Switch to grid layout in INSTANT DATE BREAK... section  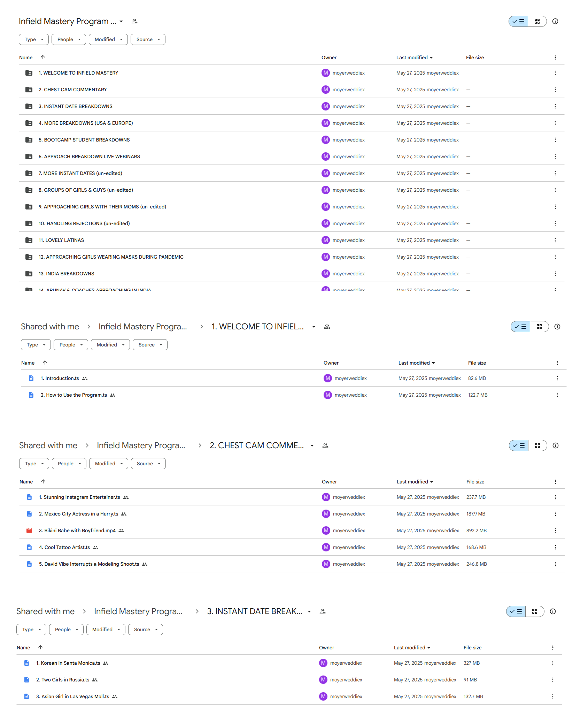pos(535,611)
